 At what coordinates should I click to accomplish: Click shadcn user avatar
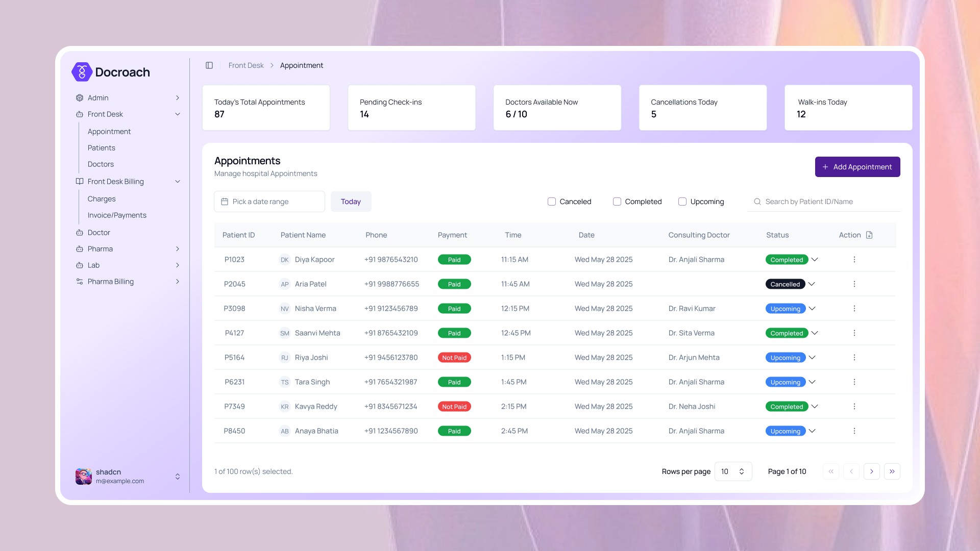point(83,476)
